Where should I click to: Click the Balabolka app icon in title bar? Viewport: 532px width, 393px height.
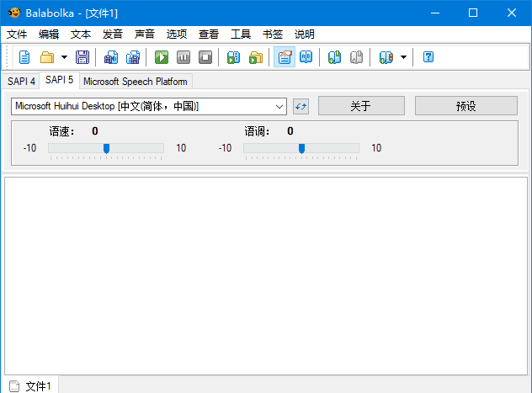14,13
